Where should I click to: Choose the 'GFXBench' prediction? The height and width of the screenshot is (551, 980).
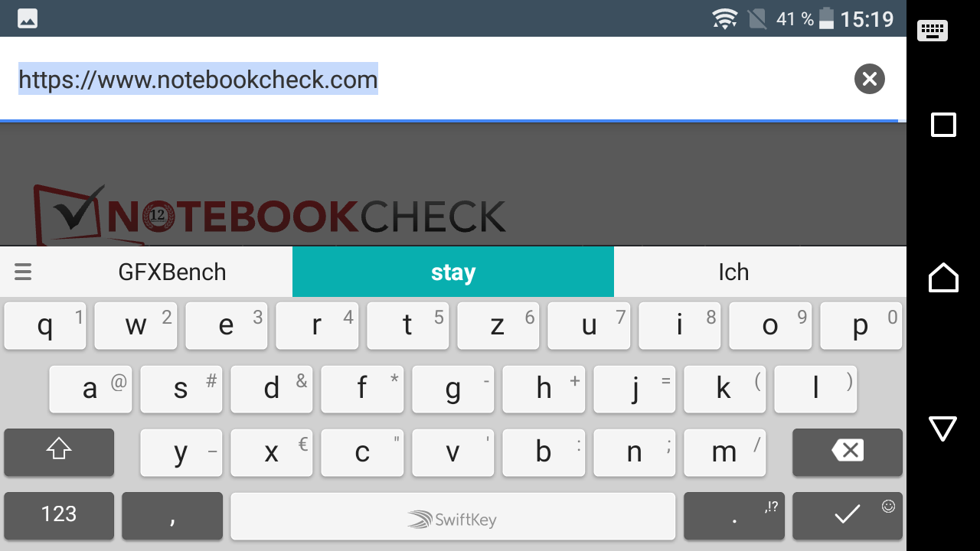172,272
